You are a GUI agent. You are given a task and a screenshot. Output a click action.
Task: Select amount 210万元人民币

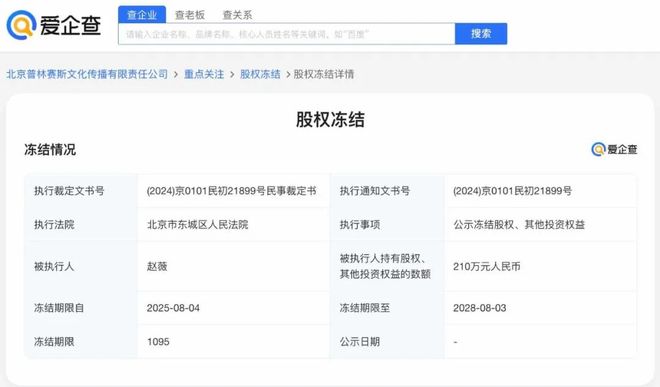[487, 266]
